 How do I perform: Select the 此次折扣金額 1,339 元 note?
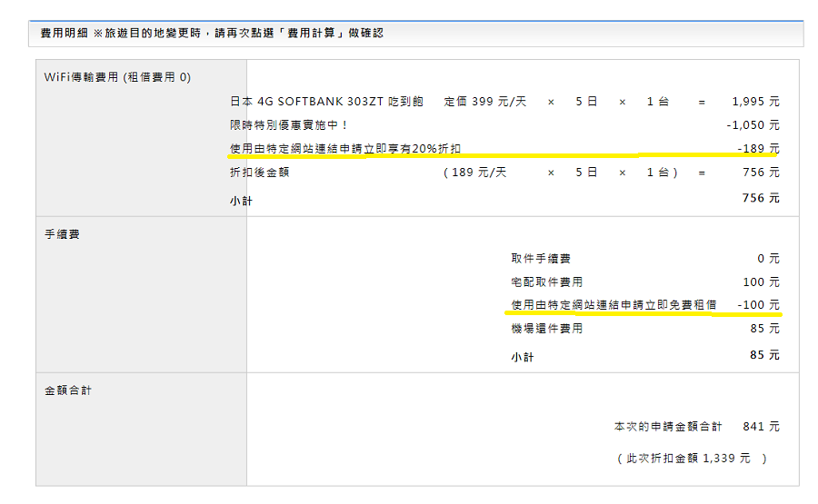(692, 458)
